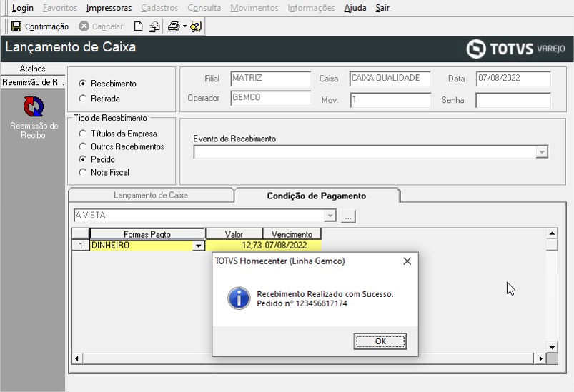Click the vertical scrollbar thumb in grid
Viewport: 574px width, 392px height.
[552, 245]
